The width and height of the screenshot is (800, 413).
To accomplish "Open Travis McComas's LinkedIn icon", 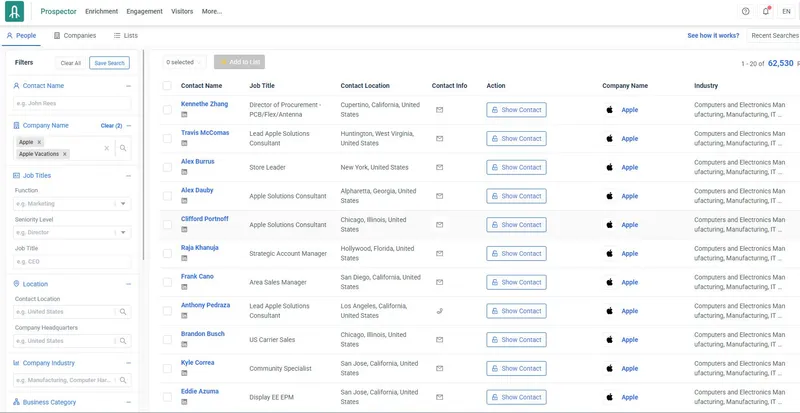I will [184, 143].
